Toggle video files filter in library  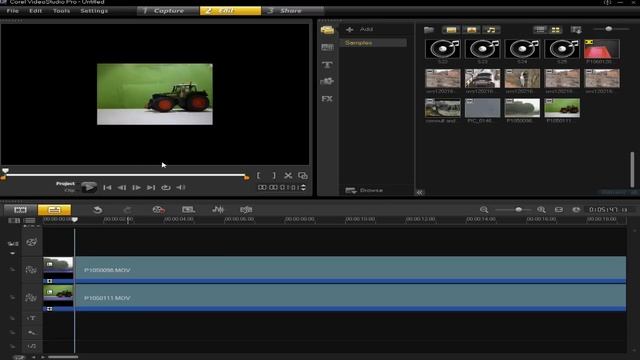click(451, 30)
